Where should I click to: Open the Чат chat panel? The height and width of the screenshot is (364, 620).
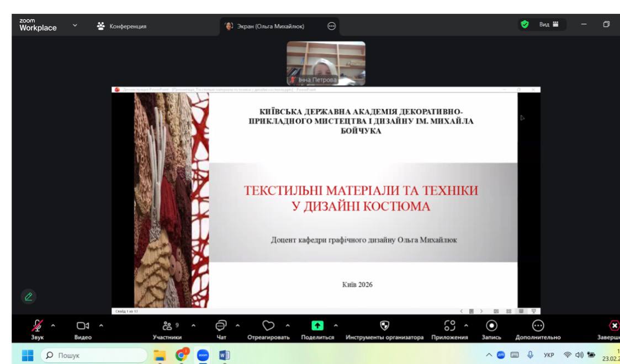click(221, 326)
